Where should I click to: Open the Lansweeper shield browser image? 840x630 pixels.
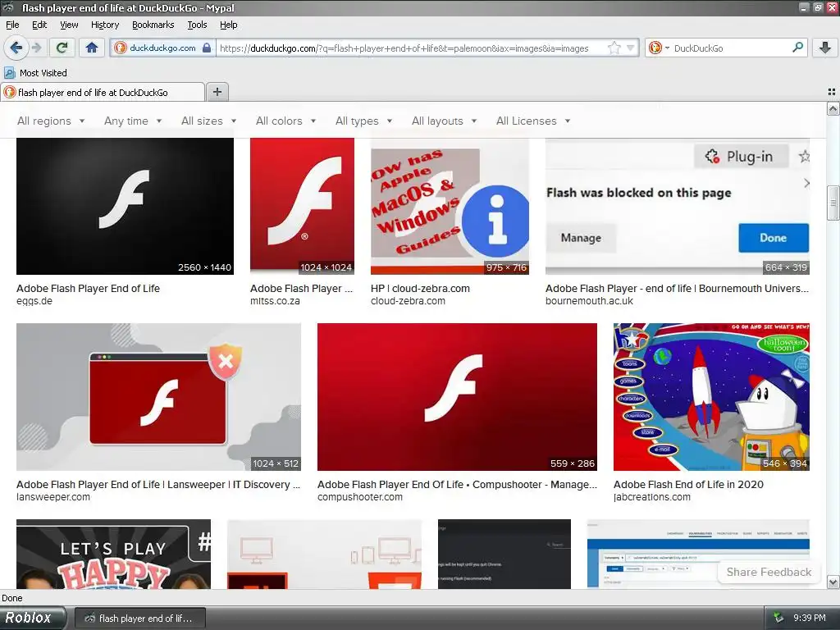(158, 397)
